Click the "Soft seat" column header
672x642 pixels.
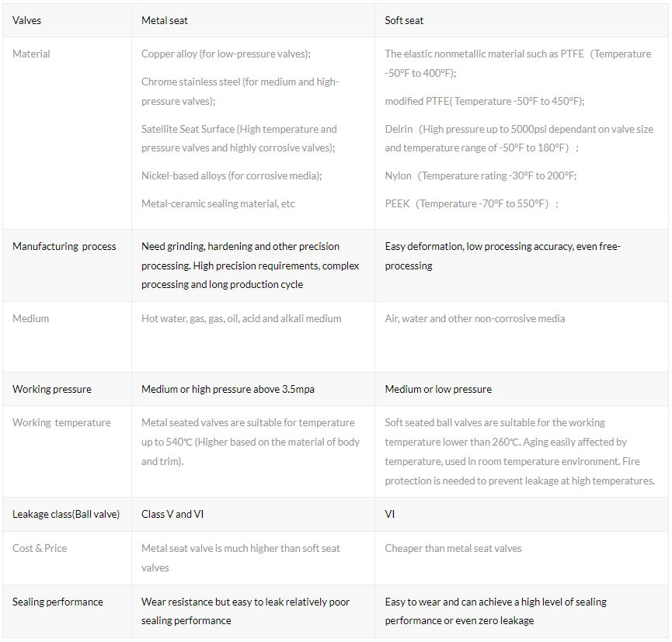click(x=405, y=20)
